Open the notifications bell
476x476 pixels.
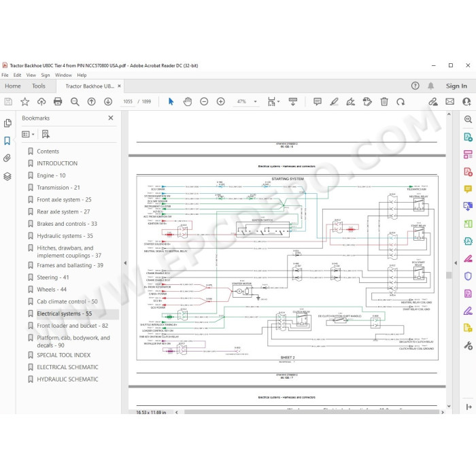[430, 86]
